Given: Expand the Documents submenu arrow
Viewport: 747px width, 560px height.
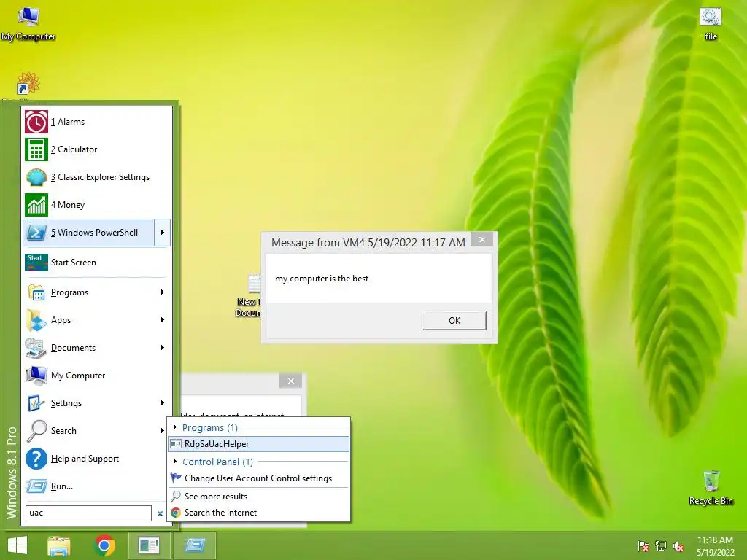Looking at the screenshot, I should pos(163,348).
